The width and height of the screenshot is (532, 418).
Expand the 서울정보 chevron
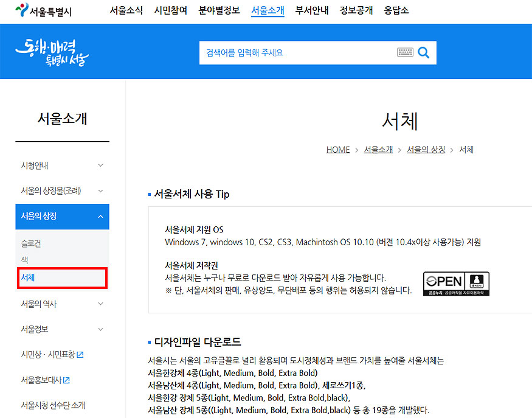click(100, 329)
